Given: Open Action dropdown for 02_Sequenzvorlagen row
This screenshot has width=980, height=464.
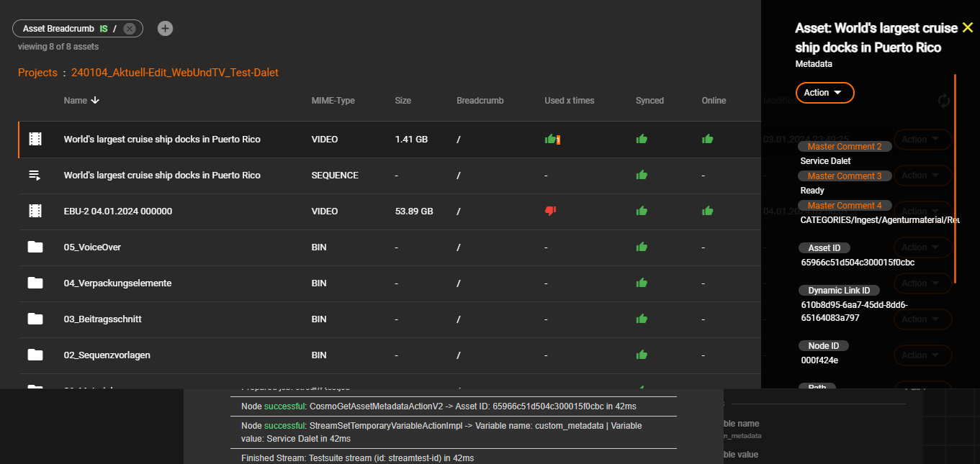Looking at the screenshot, I should [x=922, y=355].
